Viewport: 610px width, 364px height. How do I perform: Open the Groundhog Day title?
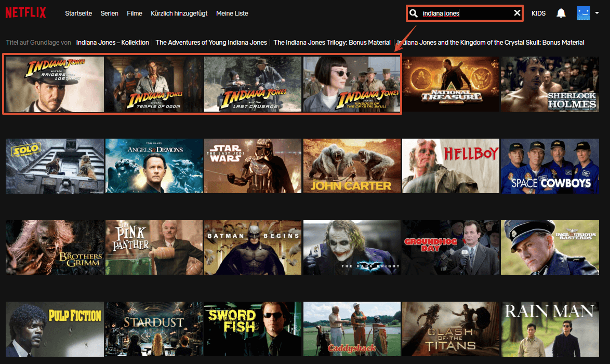click(x=450, y=248)
